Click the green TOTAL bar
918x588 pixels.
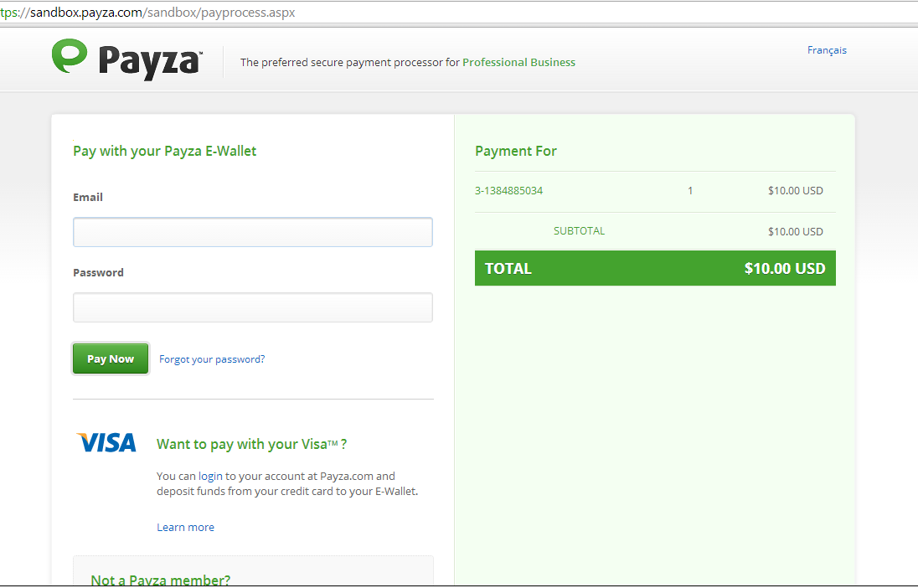655,268
